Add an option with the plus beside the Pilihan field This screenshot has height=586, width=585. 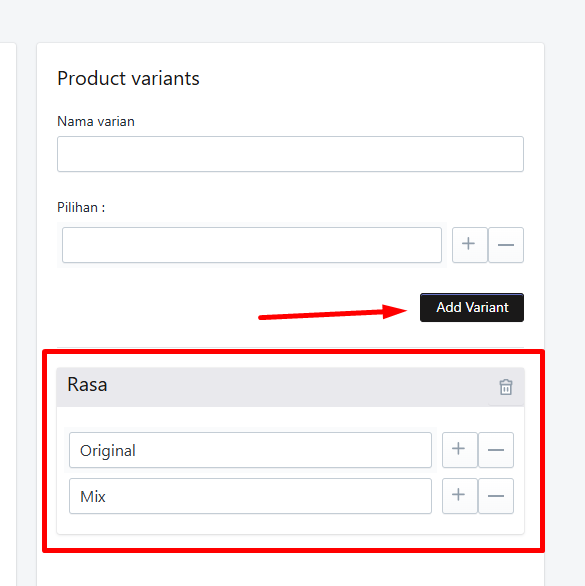469,245
